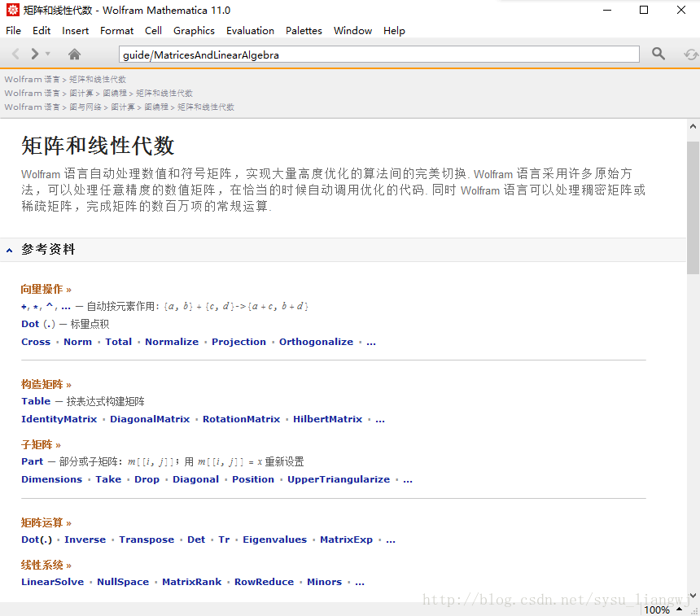Open the Inverse function link
The image size is (700, 616).
tap(85, 540)
